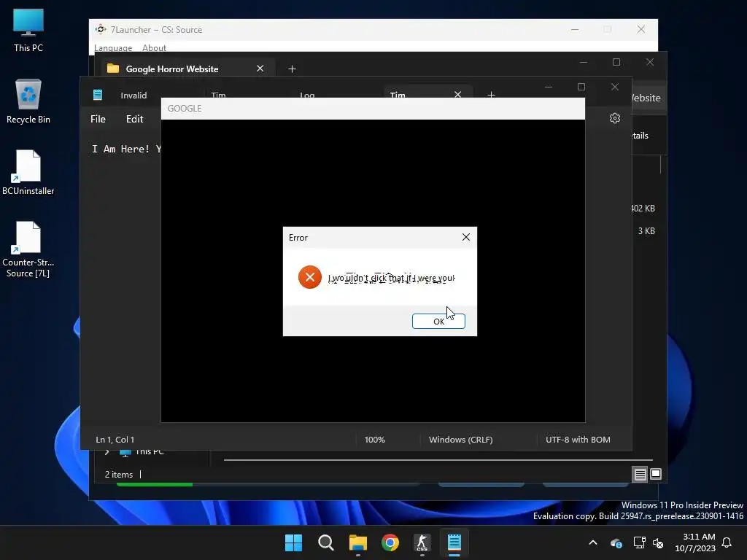This screenshot has width=747, height=560.
Task: Open the File menu in Notepad
Action: [98, 119]
